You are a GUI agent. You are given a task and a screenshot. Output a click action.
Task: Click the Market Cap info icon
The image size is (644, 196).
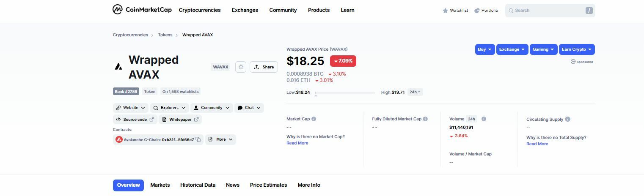(x=314, y=119)
